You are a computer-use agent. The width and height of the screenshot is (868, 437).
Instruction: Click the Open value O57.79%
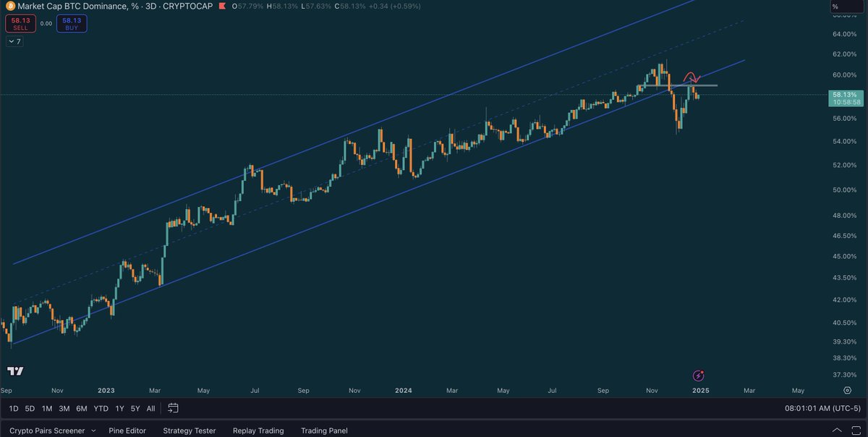(247, 7)
